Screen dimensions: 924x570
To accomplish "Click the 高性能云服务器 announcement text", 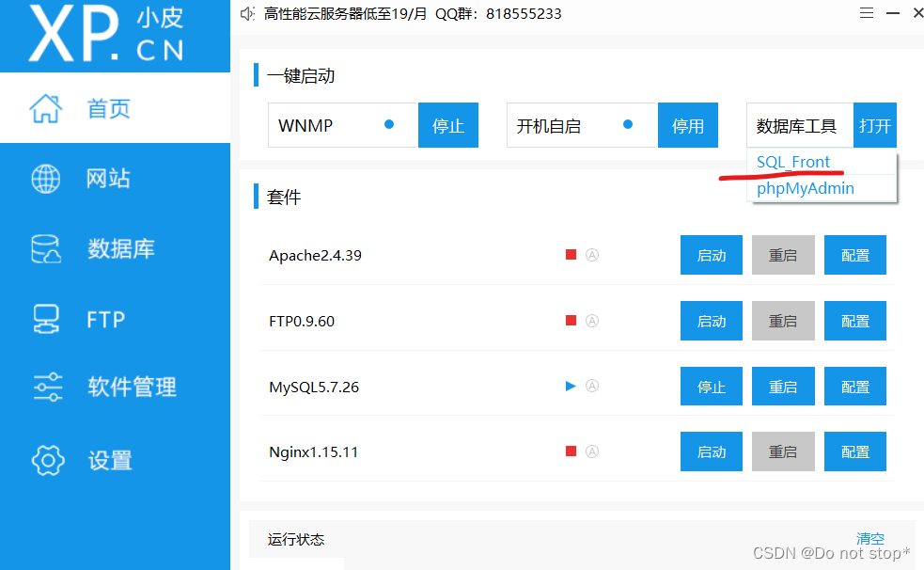I will (413, 13).
